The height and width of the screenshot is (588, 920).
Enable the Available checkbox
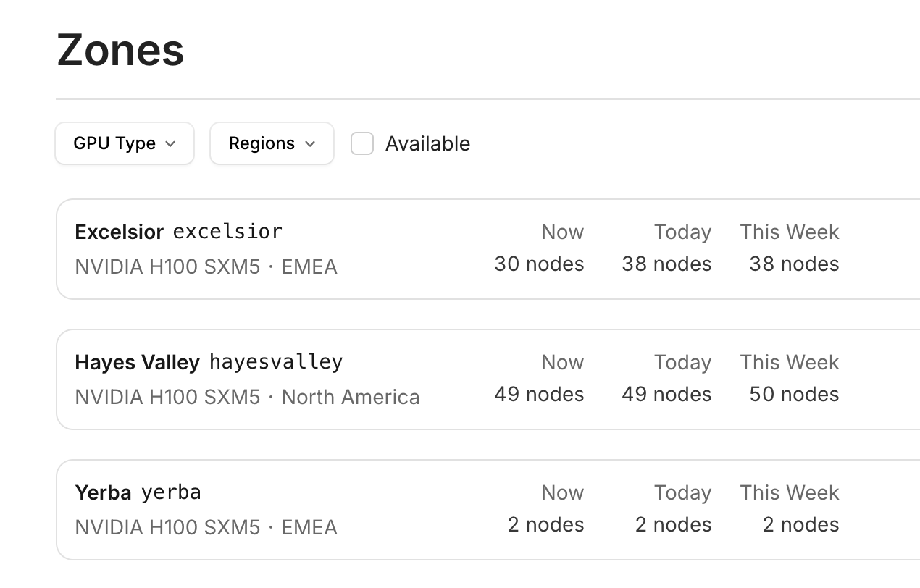[362, 143]
